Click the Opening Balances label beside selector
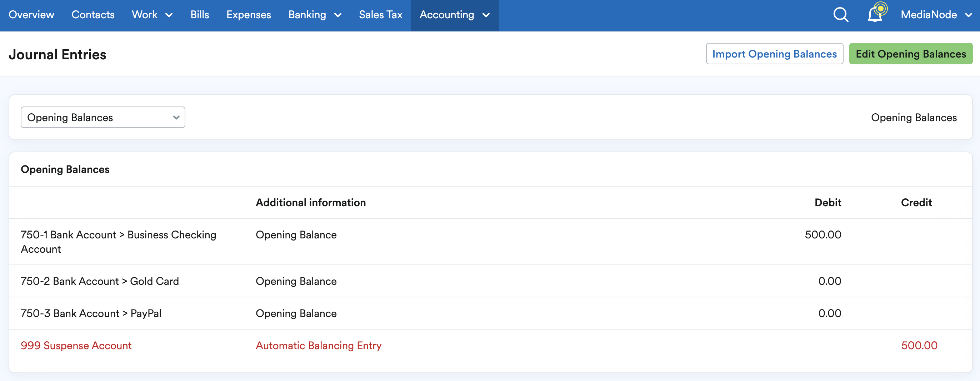This screenshot has width=980, height=381. (914, 118)
